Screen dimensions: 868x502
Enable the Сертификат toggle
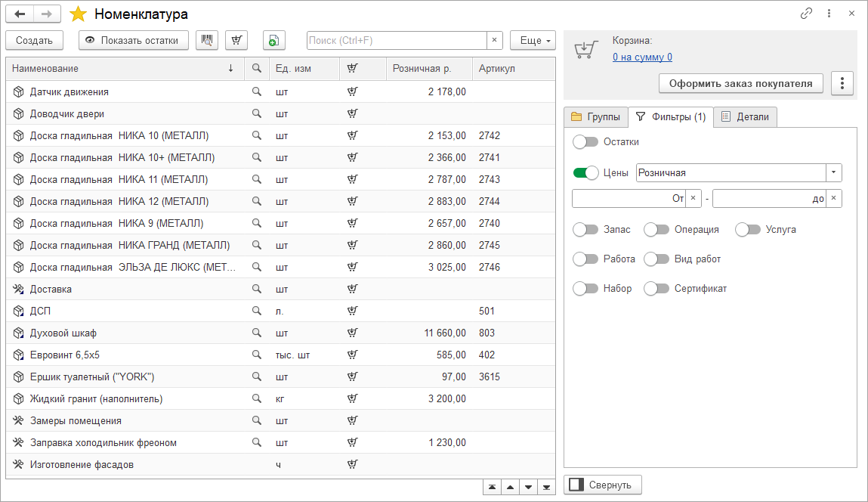pos(656,288)
